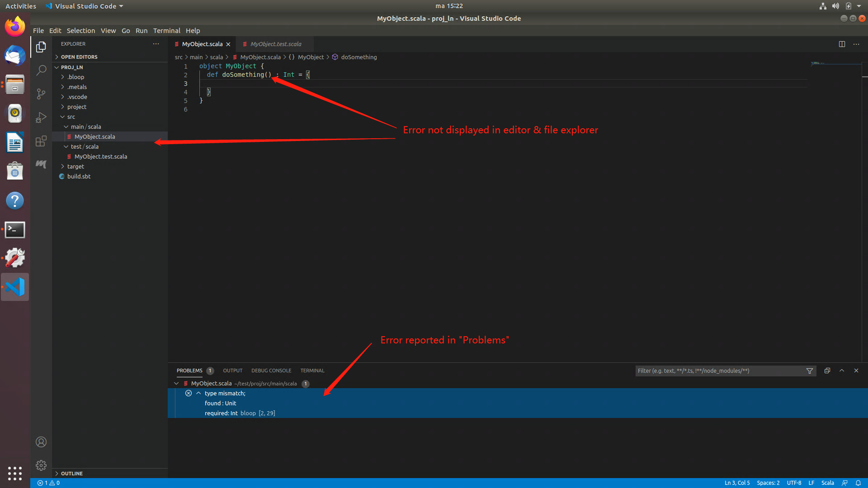Toggle the Problems filter funnel icon

810,371
